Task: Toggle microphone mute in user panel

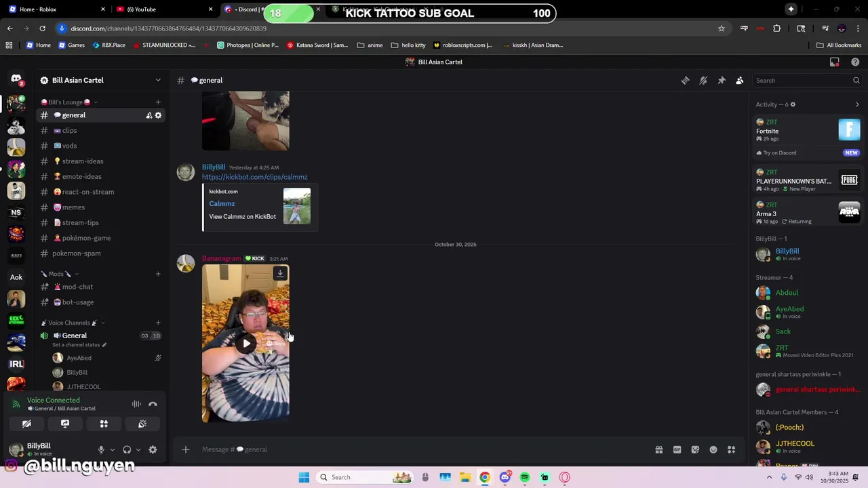Action: click(x=101, y=449)
